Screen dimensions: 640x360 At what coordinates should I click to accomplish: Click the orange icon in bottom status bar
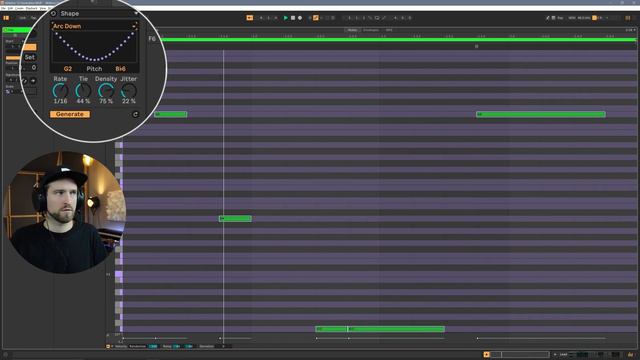[x=486, y=355]
